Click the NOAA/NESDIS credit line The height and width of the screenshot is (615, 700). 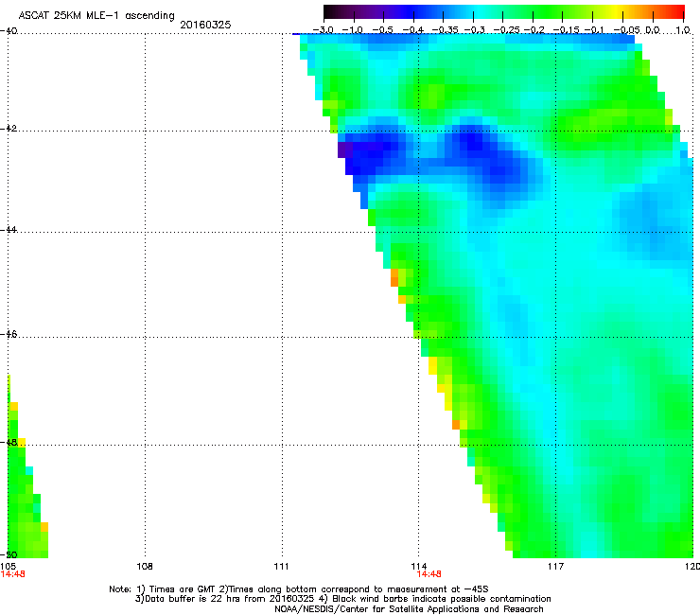(x=409, y=609)
